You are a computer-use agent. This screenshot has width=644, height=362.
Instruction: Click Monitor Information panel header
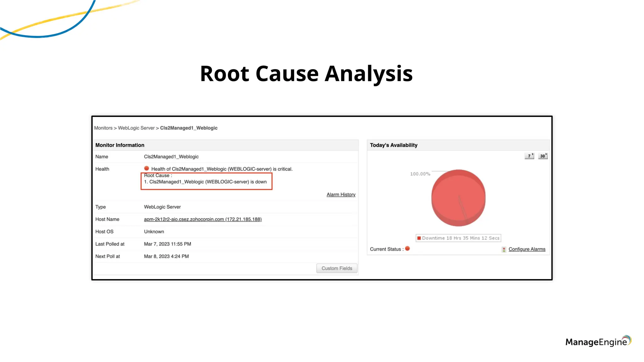pyautogui.click(x=225, y=145)
